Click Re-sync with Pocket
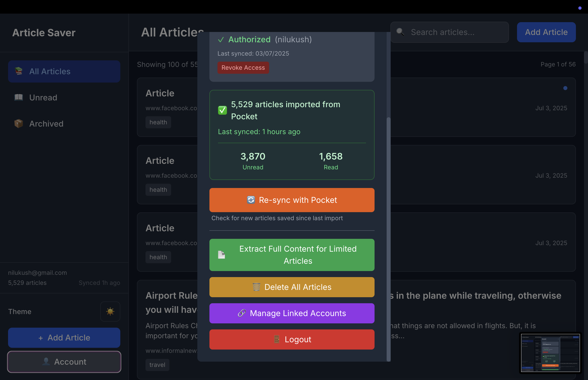 pos(292,200)
